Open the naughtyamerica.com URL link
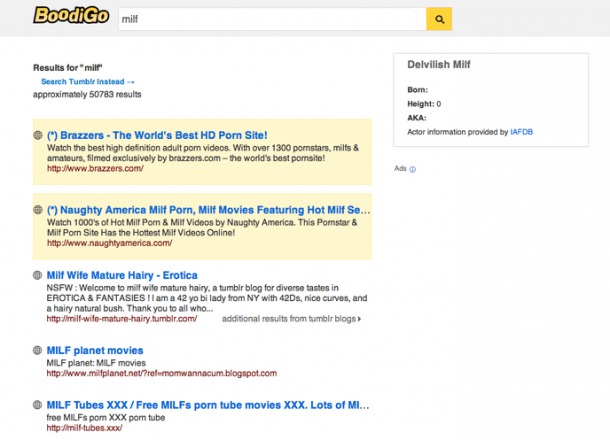The width and height of the screenshot is (610, 440). tap(110, 243)
